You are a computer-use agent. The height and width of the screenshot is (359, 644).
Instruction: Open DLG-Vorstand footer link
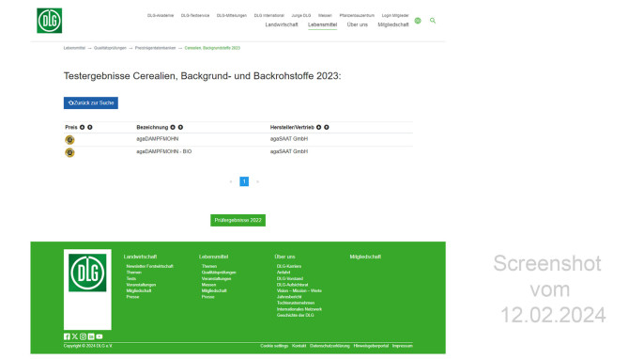click(290, 279)
